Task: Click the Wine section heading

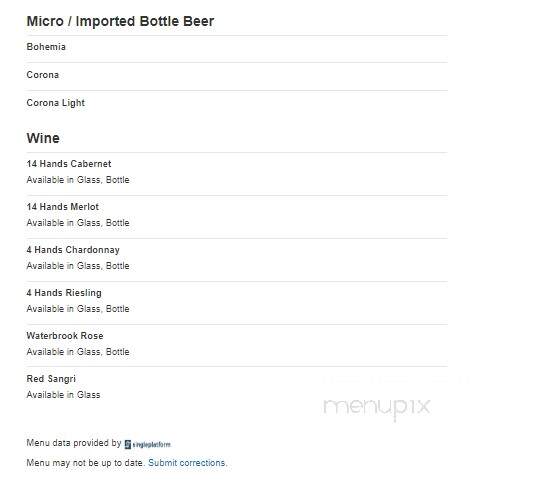Action: tap(43, 138)
